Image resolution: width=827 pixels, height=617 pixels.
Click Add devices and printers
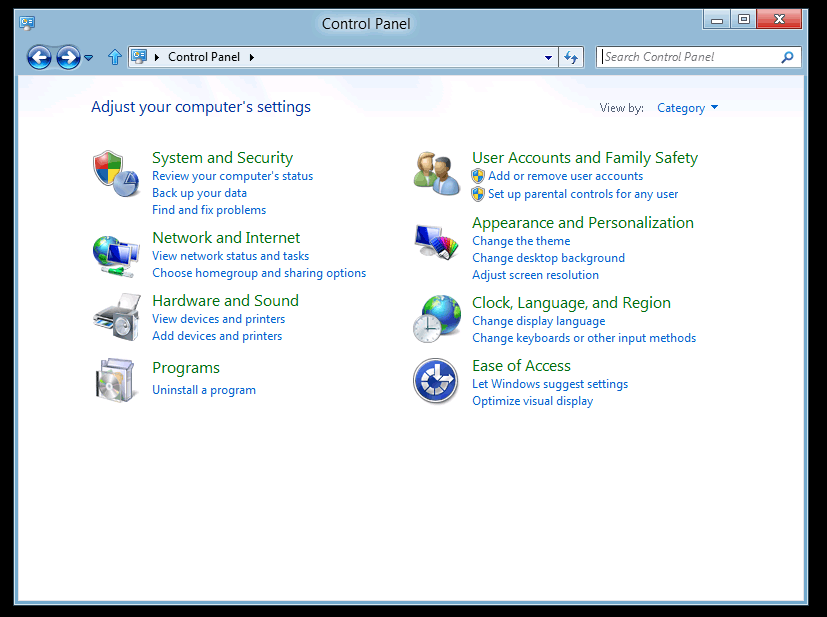(217, 335)
